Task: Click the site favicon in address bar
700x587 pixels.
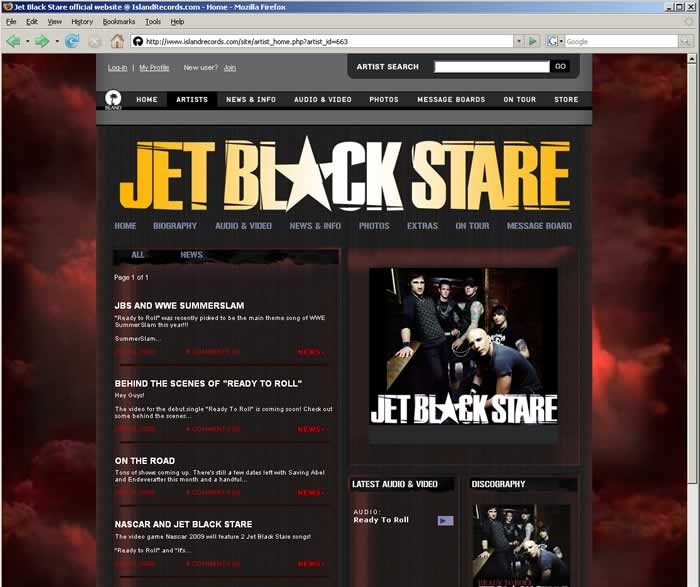Action: pos(138,42)
